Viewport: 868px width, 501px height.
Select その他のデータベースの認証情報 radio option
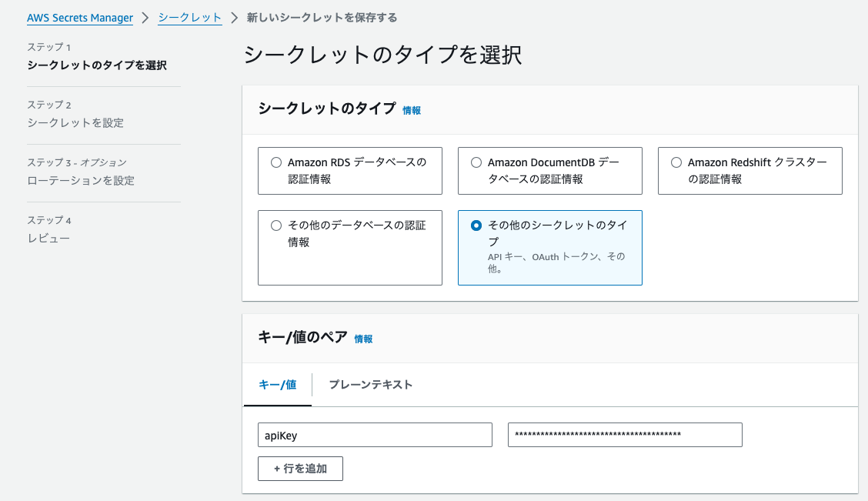276,225
